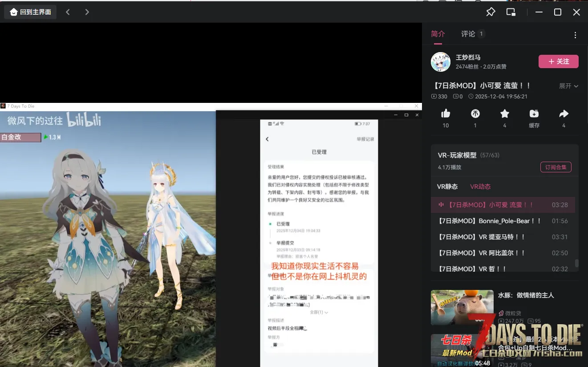Give a coin to the video
The height and width of the screenshot is (367, 588).
click(x=475, y=114)
